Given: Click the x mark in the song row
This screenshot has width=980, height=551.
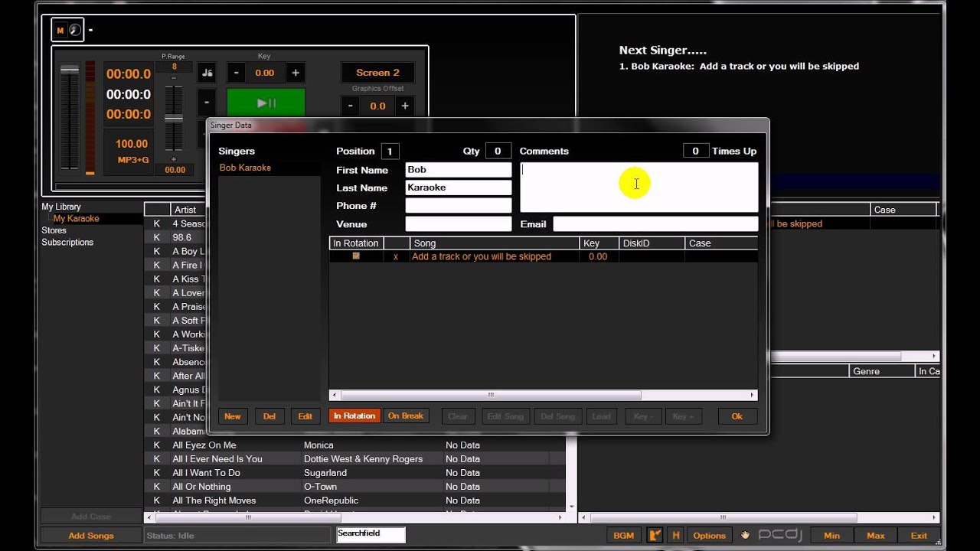Looking at the screenshot, I should pos(396,257).
